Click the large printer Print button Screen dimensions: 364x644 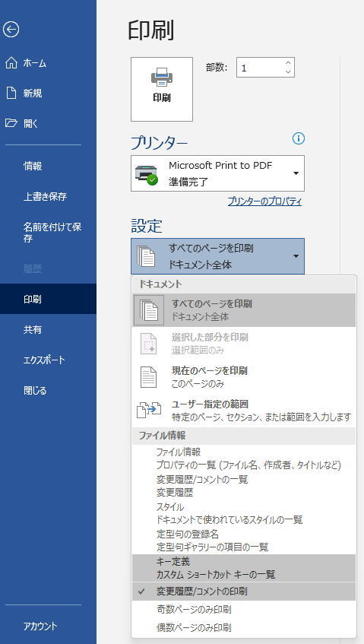coord(162,89)
